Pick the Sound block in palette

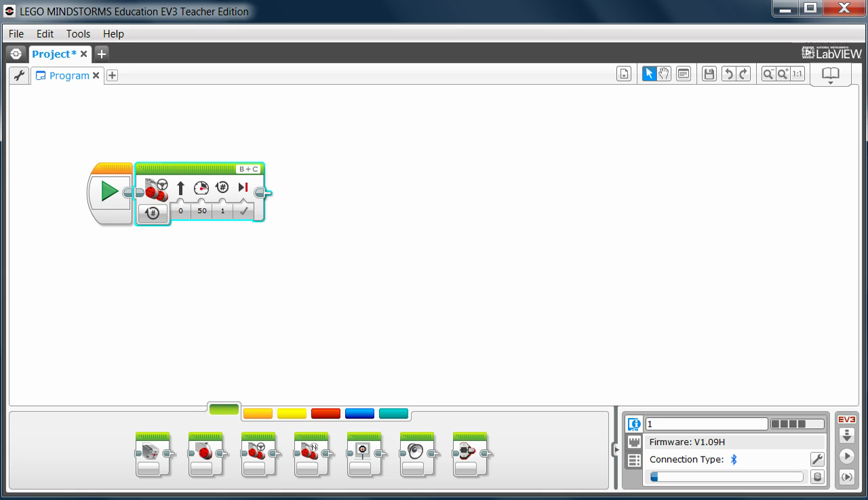point(418,455)
